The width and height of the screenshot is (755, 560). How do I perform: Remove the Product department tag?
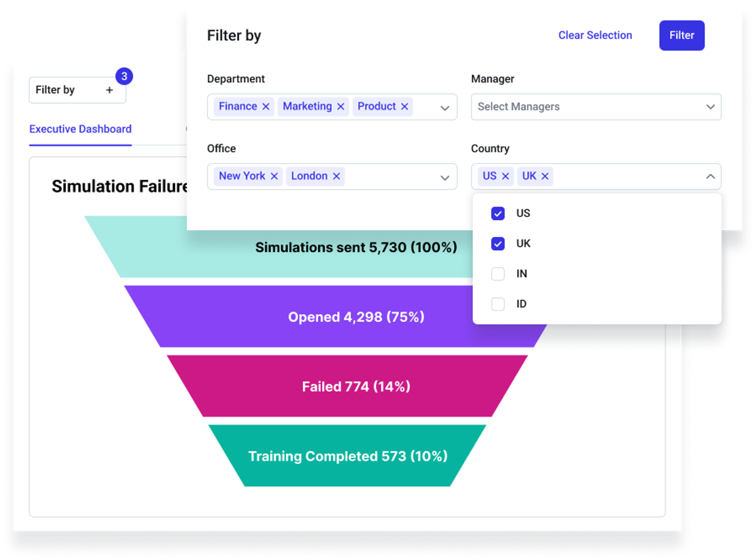[405, 107]
